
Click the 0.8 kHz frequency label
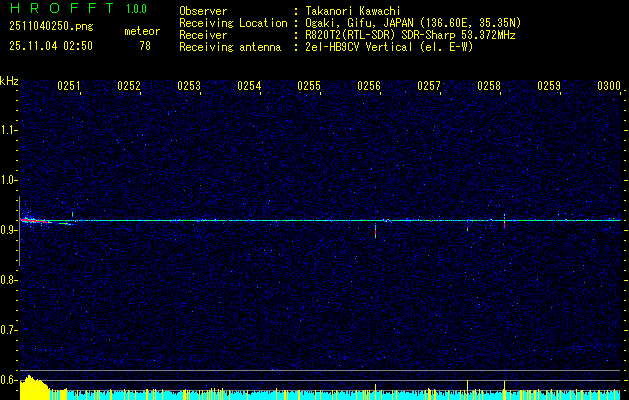pyautogui.click(x=7, y=280)
